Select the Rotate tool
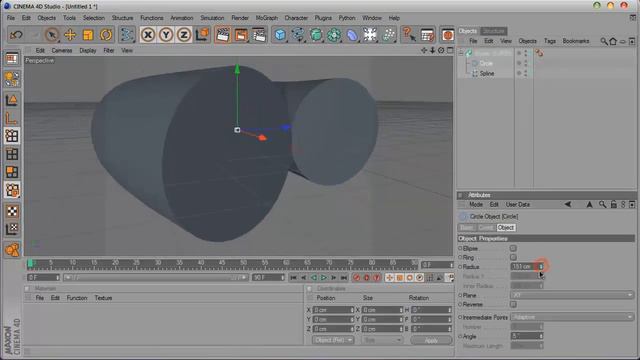This screenshot has width=640, height=360. point(106,35)
